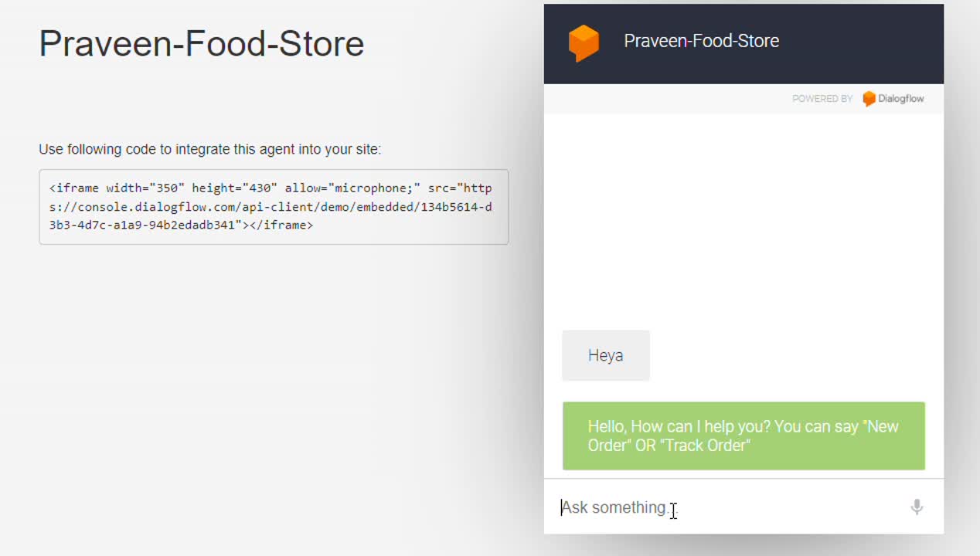Click the large Praveen-Food-Store page heading
Viewport: 980px width, 556px height.
[202, 43]
